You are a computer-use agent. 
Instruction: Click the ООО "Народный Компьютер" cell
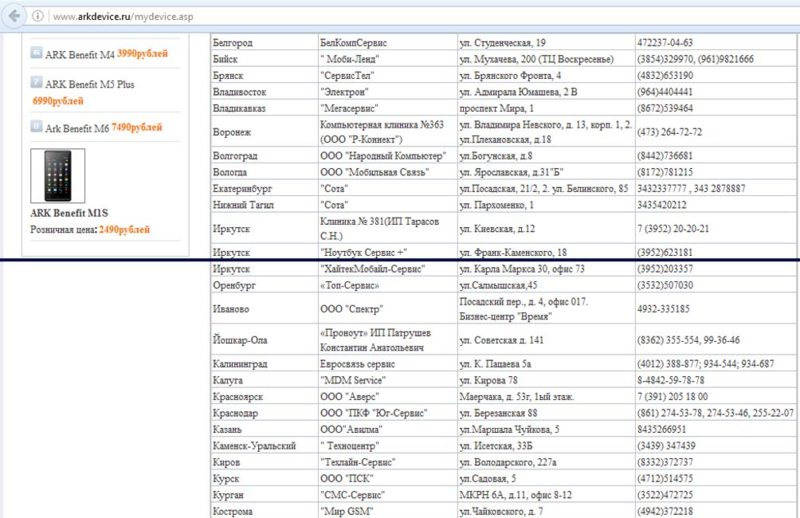click(x=388, y=156)
